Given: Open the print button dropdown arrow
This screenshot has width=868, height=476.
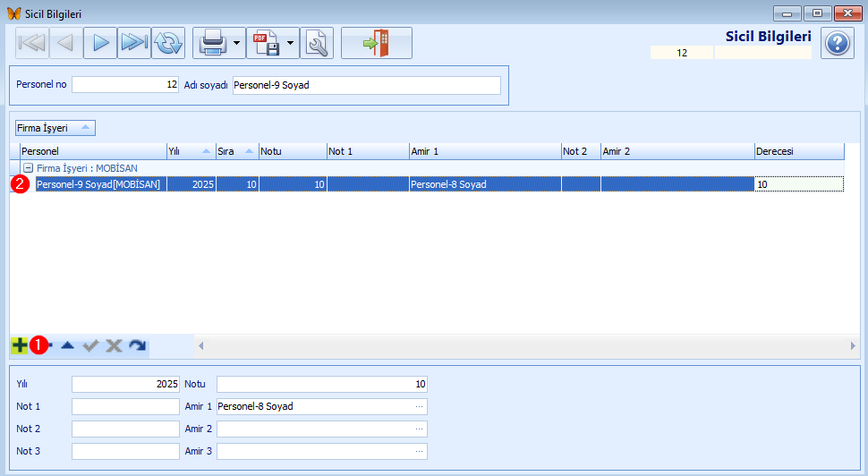Looking at the screenshot, I should 236,43.
